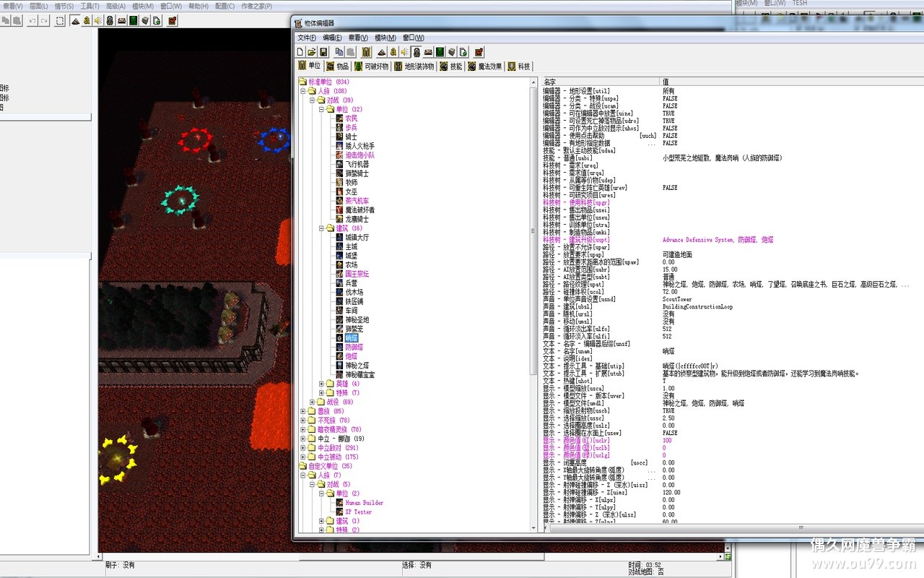Screen dimensions: 924x578
Task: Collapse the 人族 (108) tree folder
Action: coord(303,91)
